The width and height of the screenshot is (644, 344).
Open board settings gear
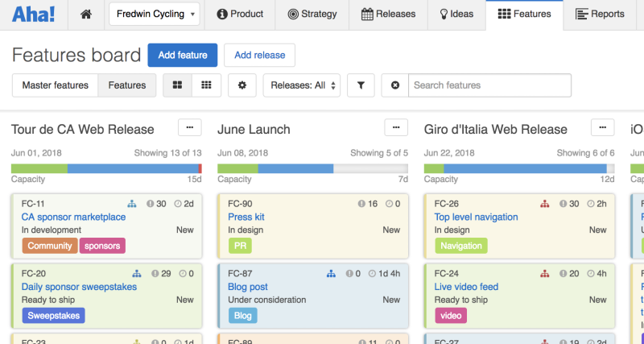coord(242,85)
